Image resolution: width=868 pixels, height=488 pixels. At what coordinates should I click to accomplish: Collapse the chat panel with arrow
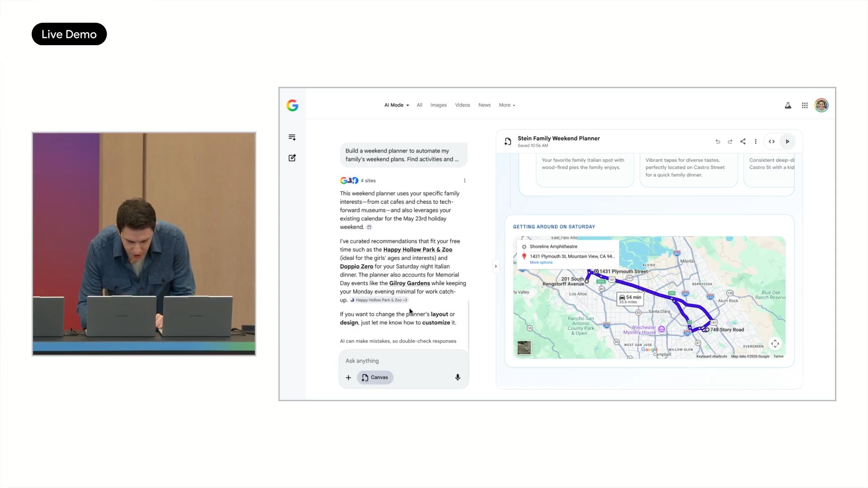click(x=495, y=266)
